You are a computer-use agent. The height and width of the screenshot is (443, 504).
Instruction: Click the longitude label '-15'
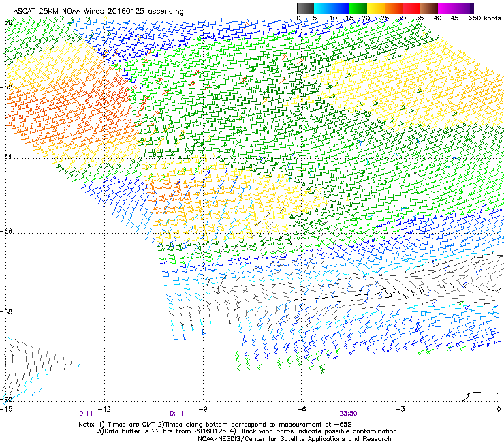click(6, 409)
